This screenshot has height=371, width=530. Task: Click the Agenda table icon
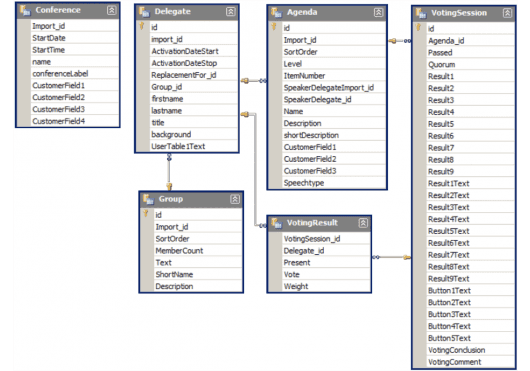(x=276, y=13)
